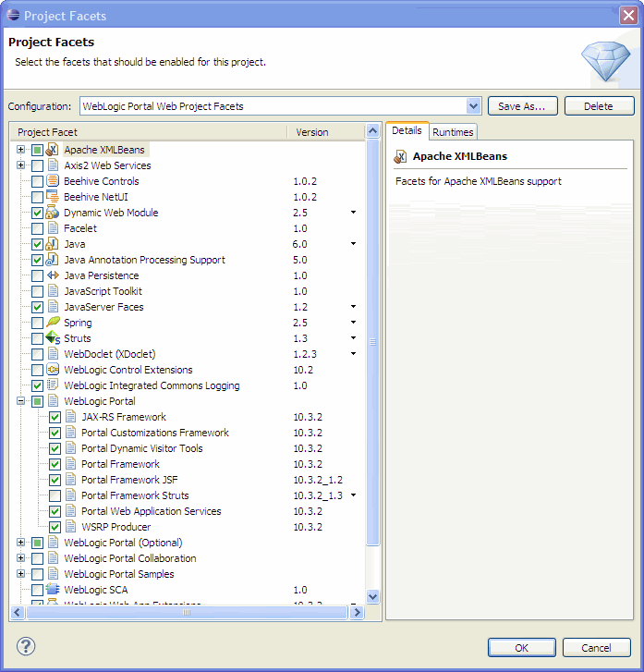Click the WebLogic Integrated Commons Logging icon
Screen dimensions: 644x672
(53, 385)
